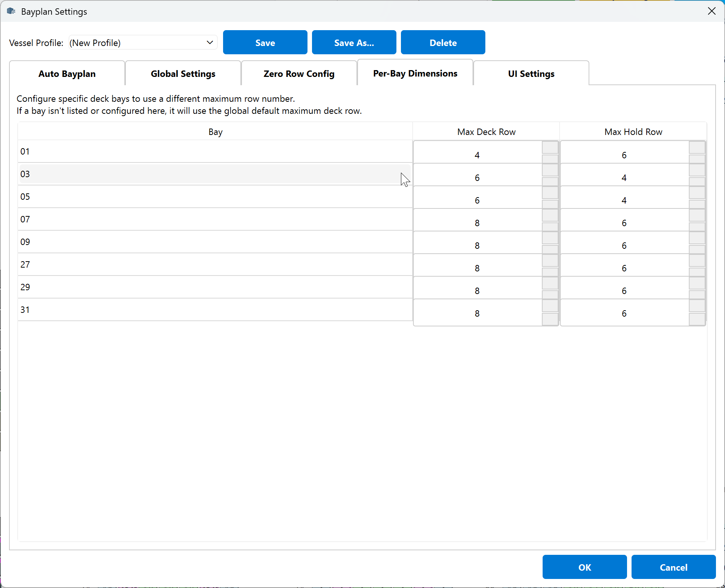Click the Bayplan Settings app icon

coord(11,11)
